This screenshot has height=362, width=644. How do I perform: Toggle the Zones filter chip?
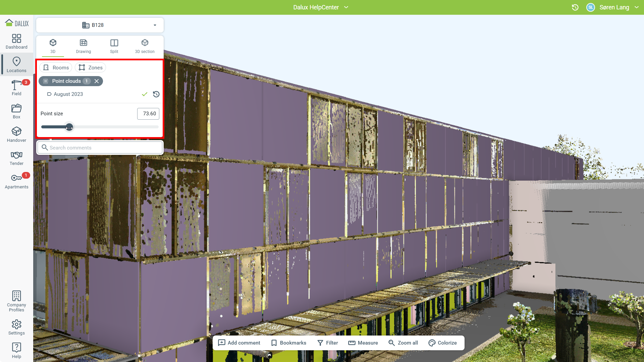91,68
